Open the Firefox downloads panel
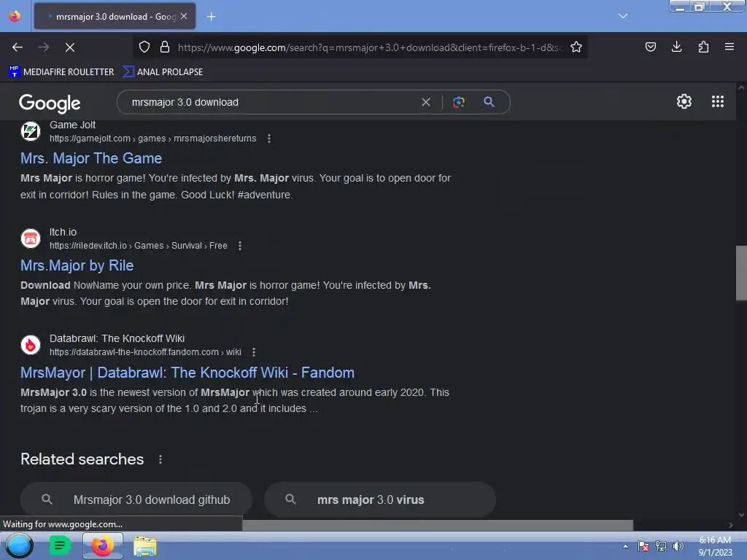The height and width of the screenshot is (560, 747). point(676,47)
